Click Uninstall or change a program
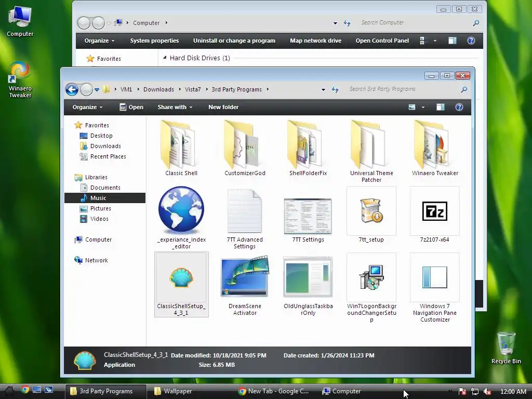Viewport: 532px width, 399px height. point(234,41)
